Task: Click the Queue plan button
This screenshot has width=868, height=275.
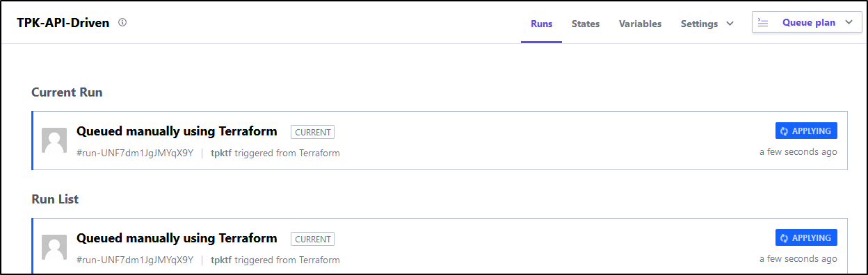Action: tap(807, 22)
